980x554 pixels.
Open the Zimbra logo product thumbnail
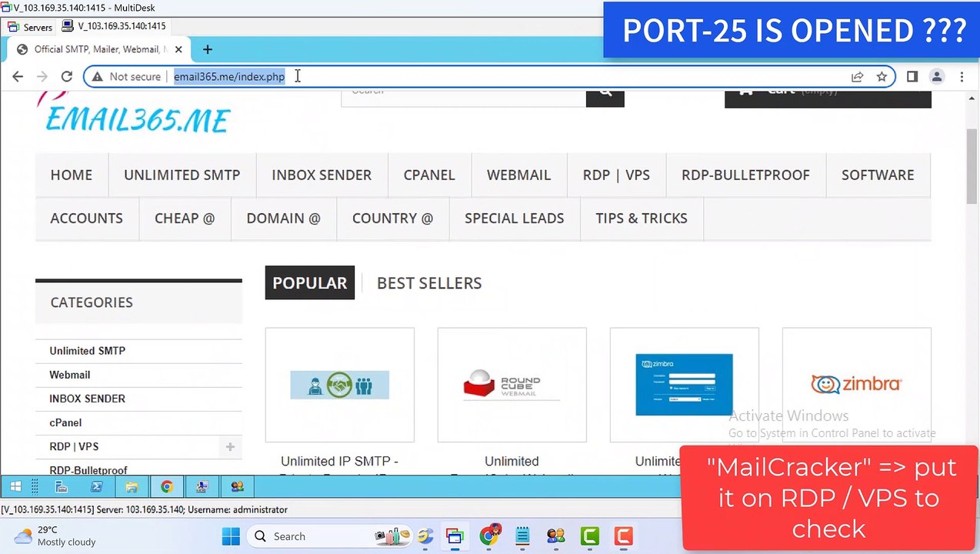click(x=857, y=385)
